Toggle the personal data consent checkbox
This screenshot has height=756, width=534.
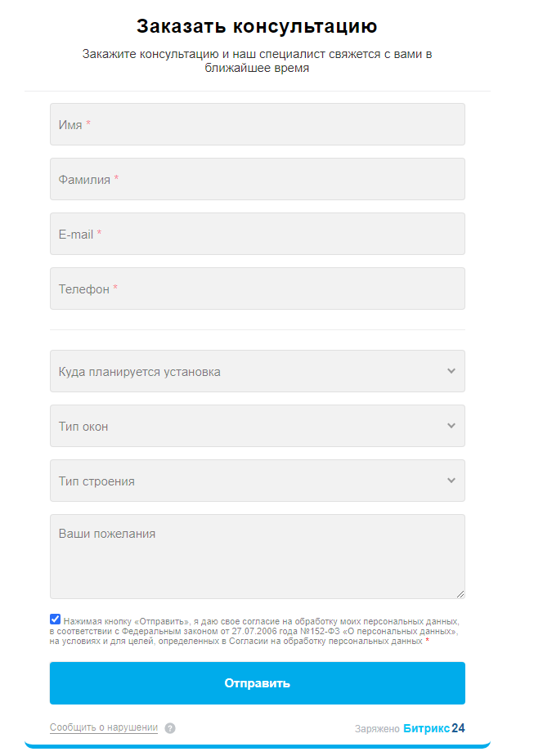coord(55,620)
